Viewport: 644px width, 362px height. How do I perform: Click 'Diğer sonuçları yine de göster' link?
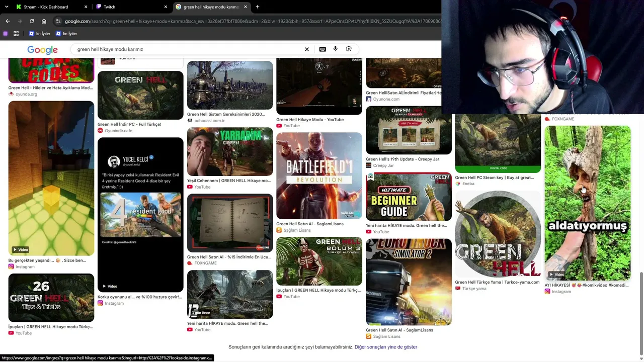click(386, 347)
